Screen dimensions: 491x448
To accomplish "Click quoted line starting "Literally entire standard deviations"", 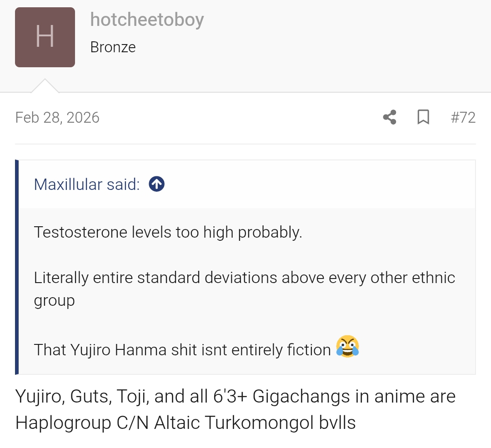I will tap(244, 278).
